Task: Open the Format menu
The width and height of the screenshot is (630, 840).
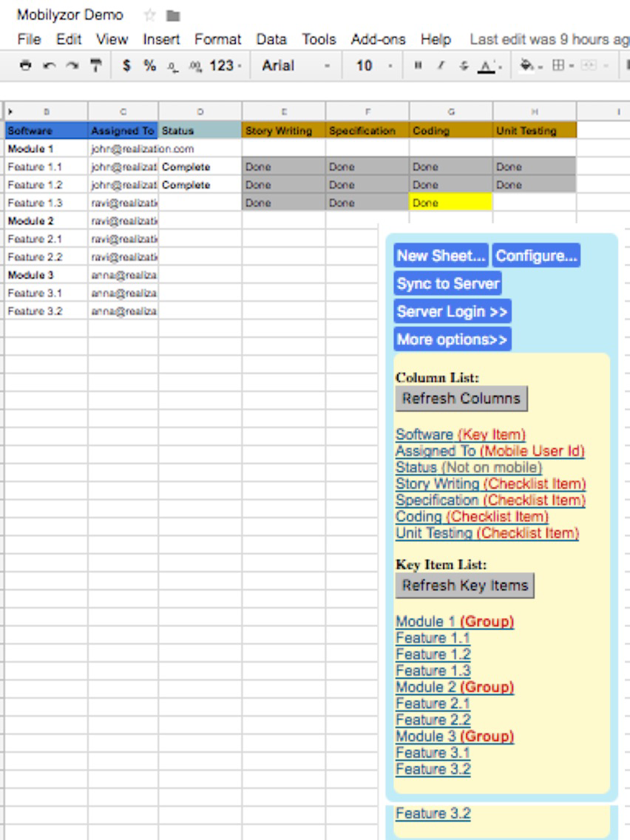Action: (x=217, y=40)
